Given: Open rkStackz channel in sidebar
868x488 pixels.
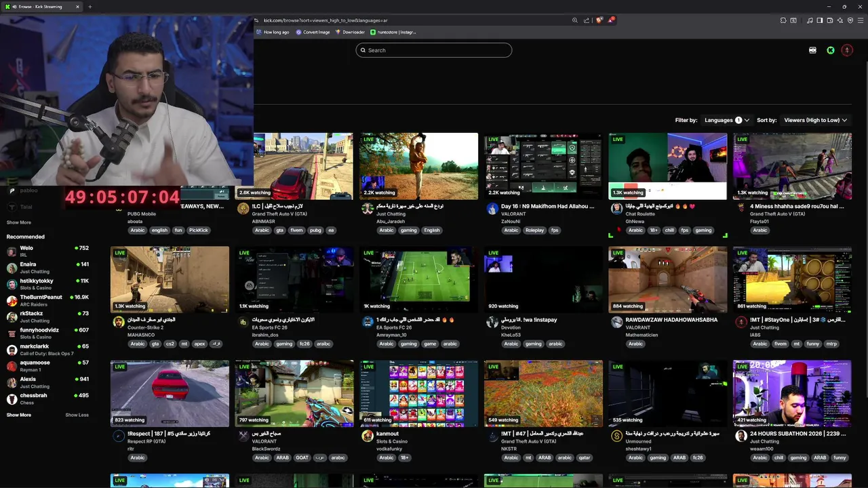Looking at the screenshot, I should 47,317.
